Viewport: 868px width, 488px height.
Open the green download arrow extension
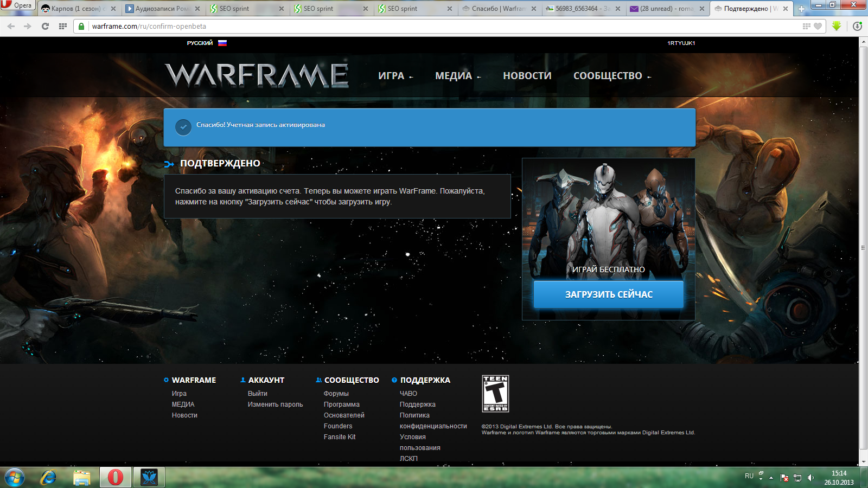tap(837, 25)
